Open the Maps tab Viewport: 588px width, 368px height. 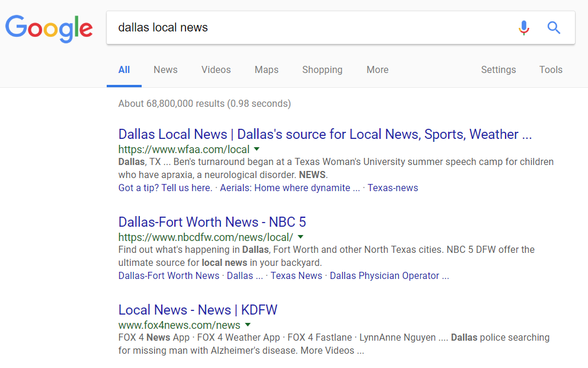click(x=267, y=70)
